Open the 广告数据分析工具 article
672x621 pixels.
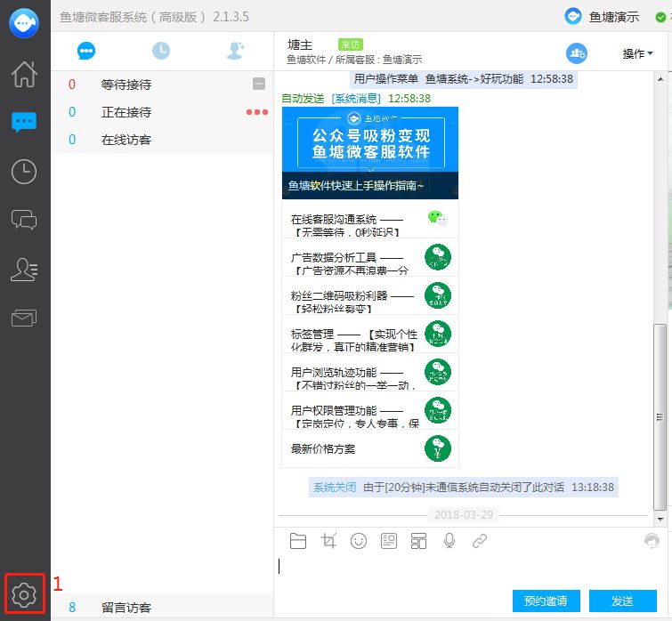click(370, 257)
